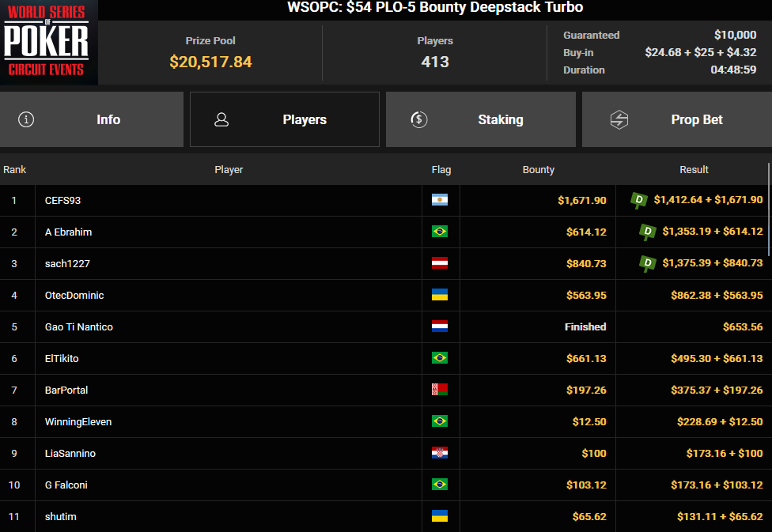Click the deal badge in CEFS93's result
Viewport: 772px width, 532px height.
coord(639,200)
